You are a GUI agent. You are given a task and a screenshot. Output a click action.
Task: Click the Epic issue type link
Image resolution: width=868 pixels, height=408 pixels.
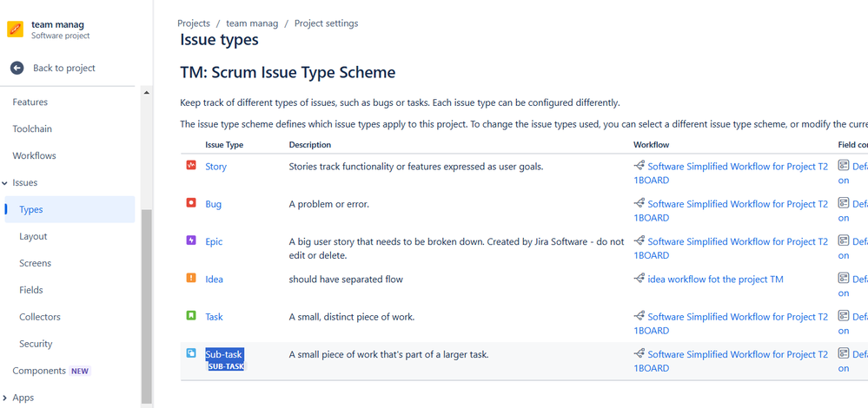point(215,241)
